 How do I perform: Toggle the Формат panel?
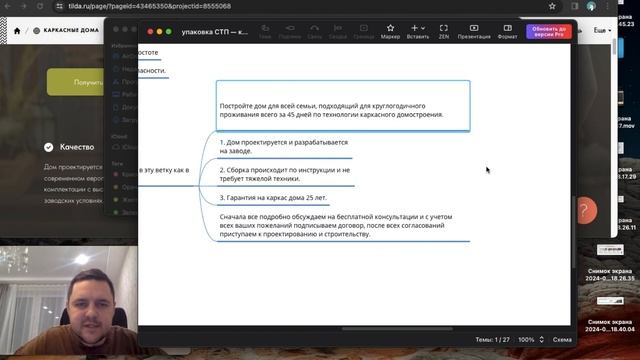pyautogui.click(x=507, y=31)
